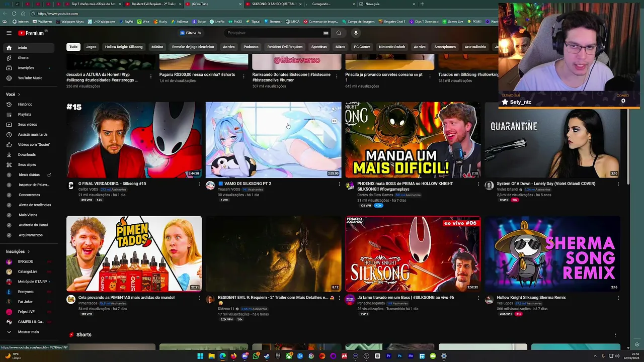Open the CalangoLive channel subscription
The height and width of the screenshot is (362, 644).
(28, 271)
